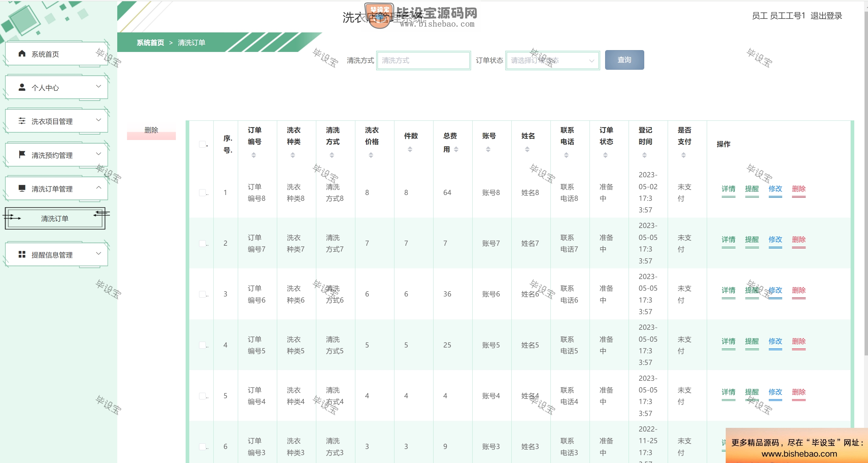The image size is (868, 463).
Task: Click the sliders icon beside 洗衣项目管理
Action: coord(22,121)
